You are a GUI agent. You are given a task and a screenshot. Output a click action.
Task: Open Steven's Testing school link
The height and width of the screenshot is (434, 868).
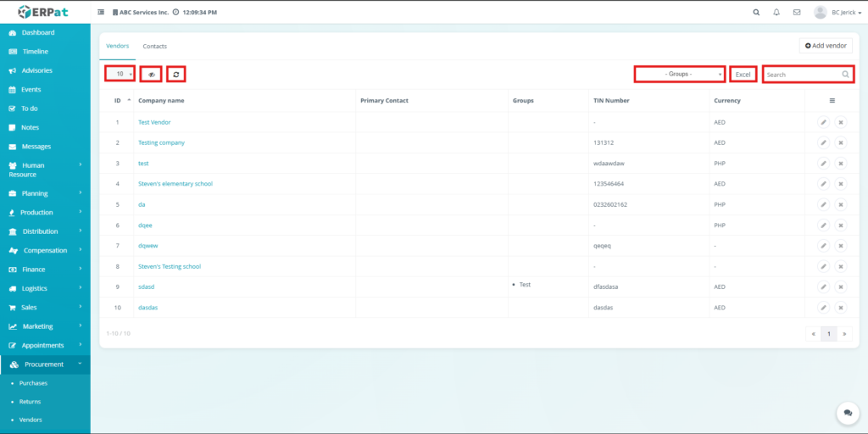coord(170,266)
